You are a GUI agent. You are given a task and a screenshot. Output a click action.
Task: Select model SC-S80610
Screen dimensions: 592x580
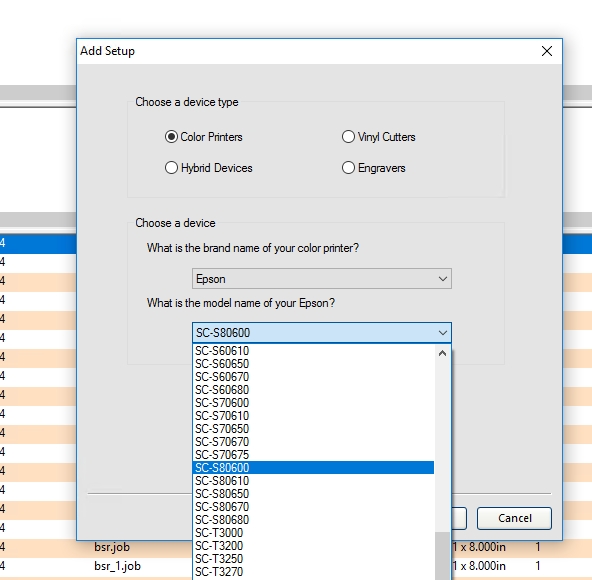313,481
